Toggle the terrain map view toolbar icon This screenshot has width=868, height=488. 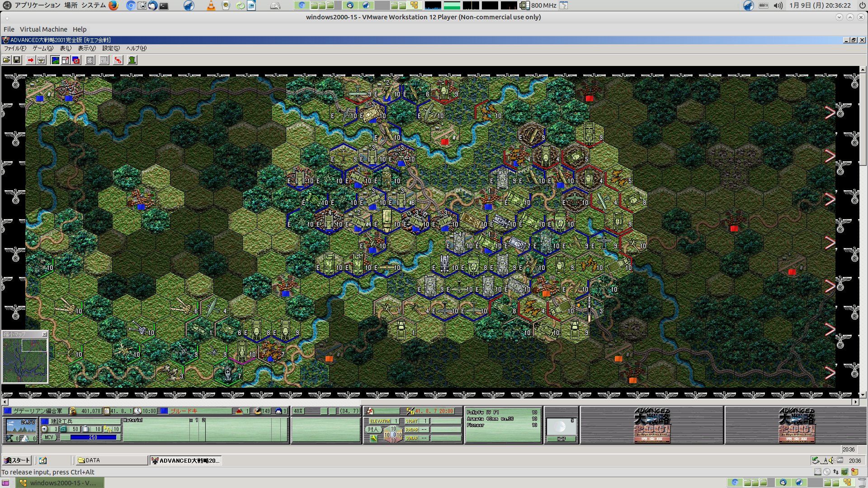coord(55,60)
